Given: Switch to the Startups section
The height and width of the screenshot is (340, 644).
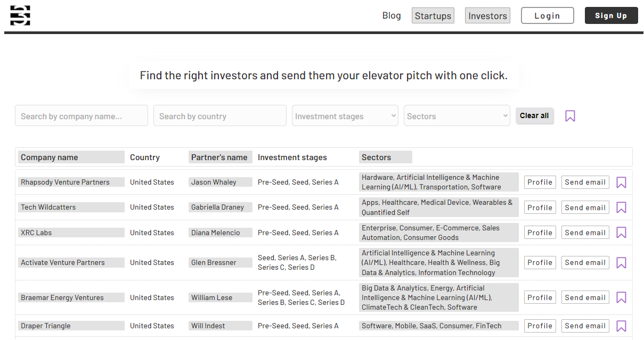Looking at the screenshot, I should pyautogui.click(x=433, y=15).
